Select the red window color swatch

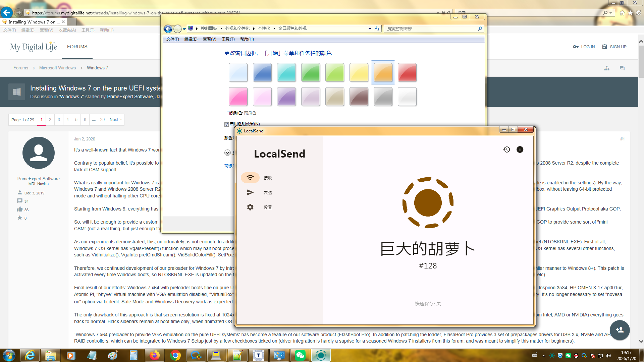[407, 72]
